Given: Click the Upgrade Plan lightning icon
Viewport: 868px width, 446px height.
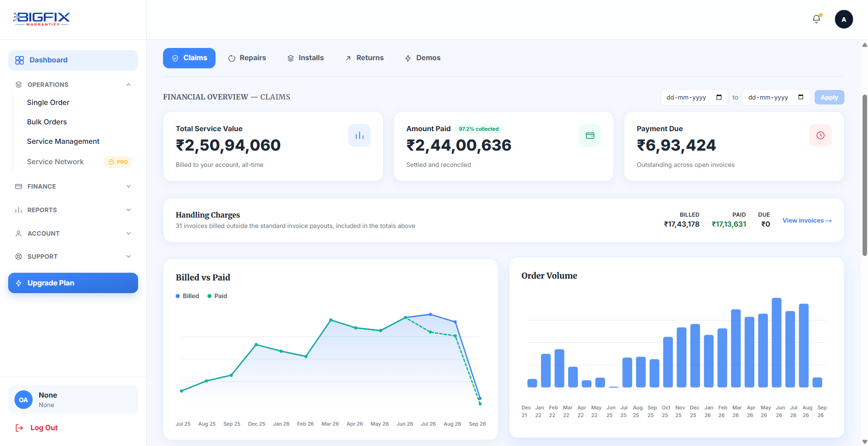Looking at the screenshot, I should click(19, 283).
